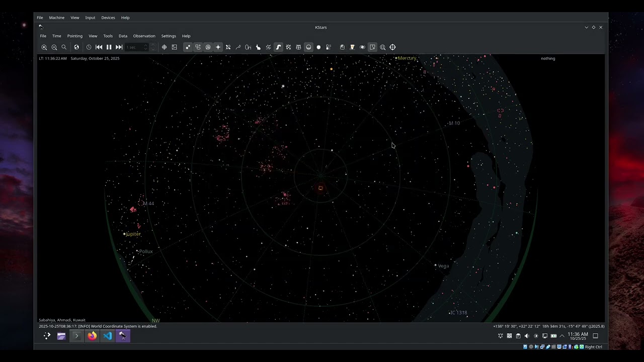Click the Ekos target-circle toolbar icon
Viewport: 644px width, 362px height.
tap(164, 47)
